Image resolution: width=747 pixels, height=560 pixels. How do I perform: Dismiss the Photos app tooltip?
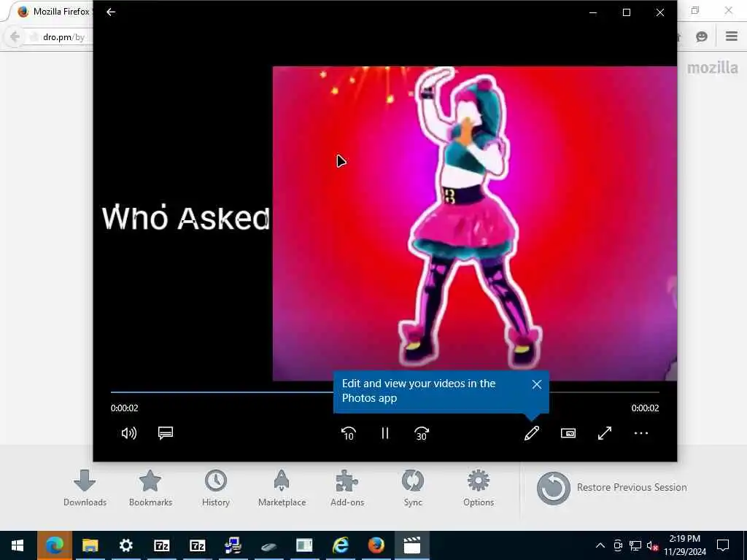click(x=537, y=384)
